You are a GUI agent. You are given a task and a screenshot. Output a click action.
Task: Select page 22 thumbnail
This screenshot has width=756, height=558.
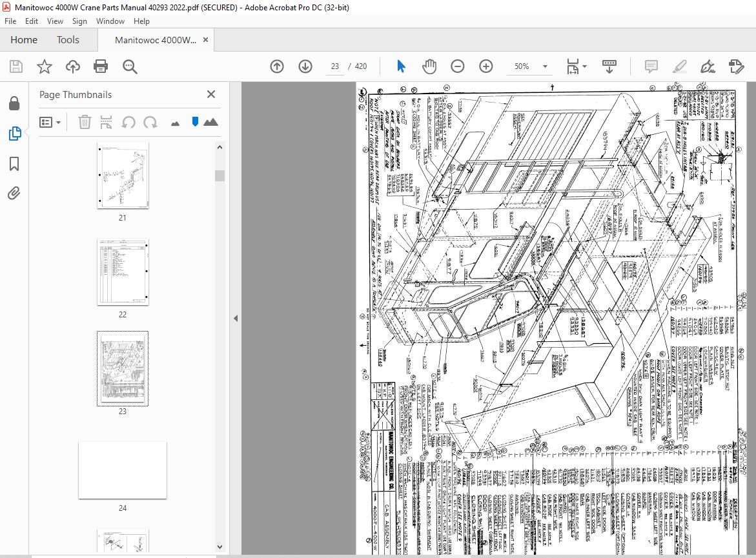(123, 272)
